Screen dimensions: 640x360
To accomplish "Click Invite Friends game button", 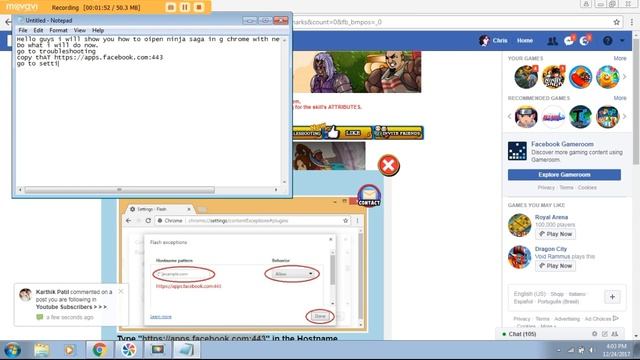I will tap(398, 133).
